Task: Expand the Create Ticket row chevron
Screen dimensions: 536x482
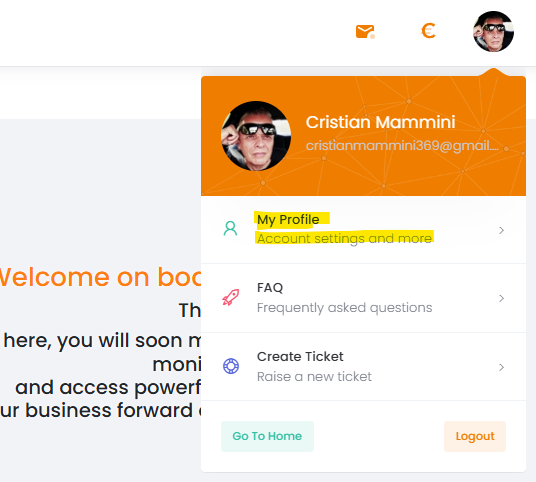Action: tap(501, 367)
